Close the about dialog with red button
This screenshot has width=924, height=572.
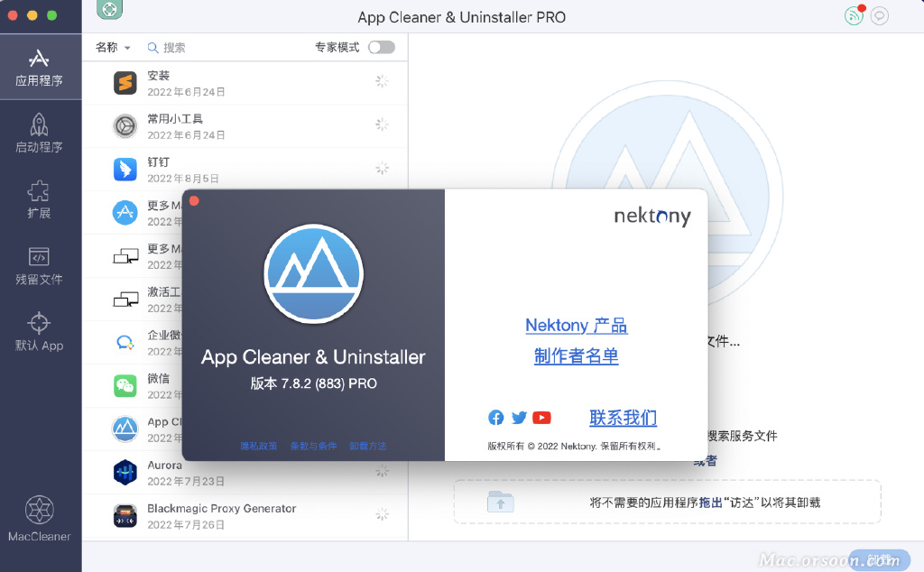194,201
